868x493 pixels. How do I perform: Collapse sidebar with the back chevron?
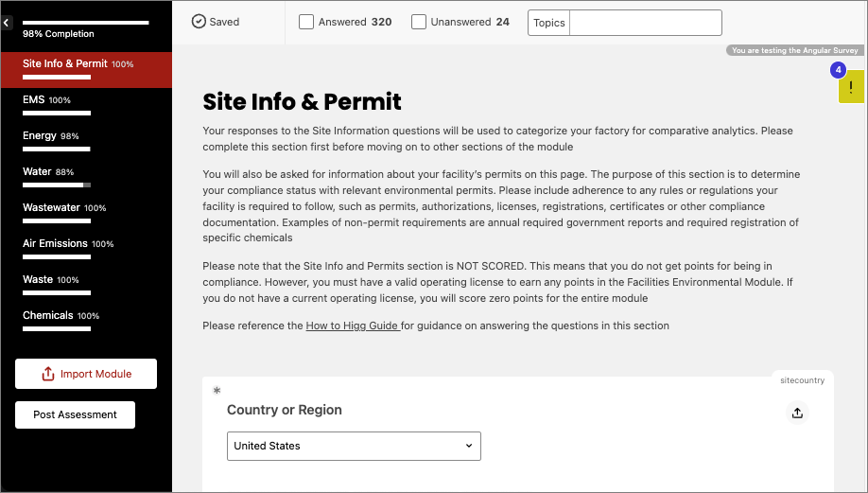pos(7,22)
